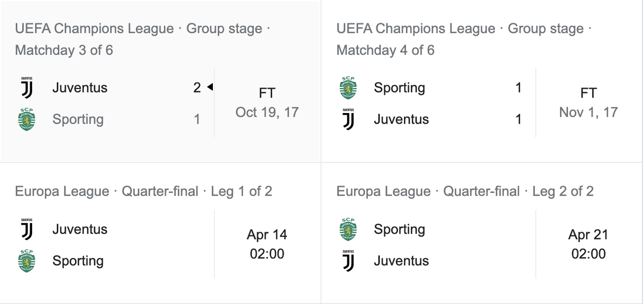This screenshot has width=644, height=304.
Task: Click Juventus logo in Quarter-final Leg 2 card
Action: [x=348, y=261]
